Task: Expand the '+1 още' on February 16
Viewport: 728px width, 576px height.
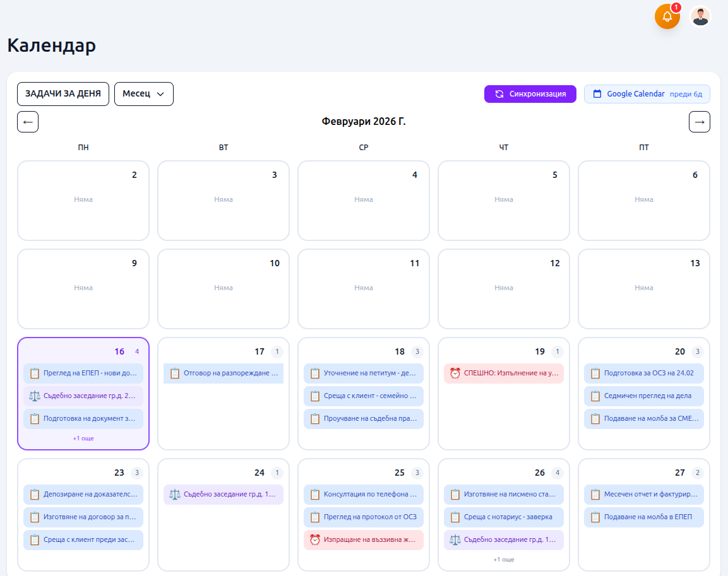Action: [83, 438]
